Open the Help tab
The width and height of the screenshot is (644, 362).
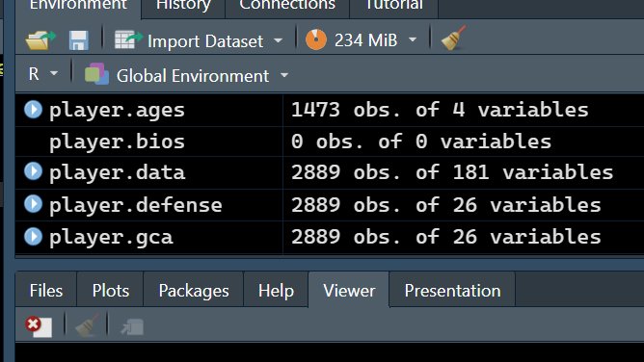(x=276, y=290)
